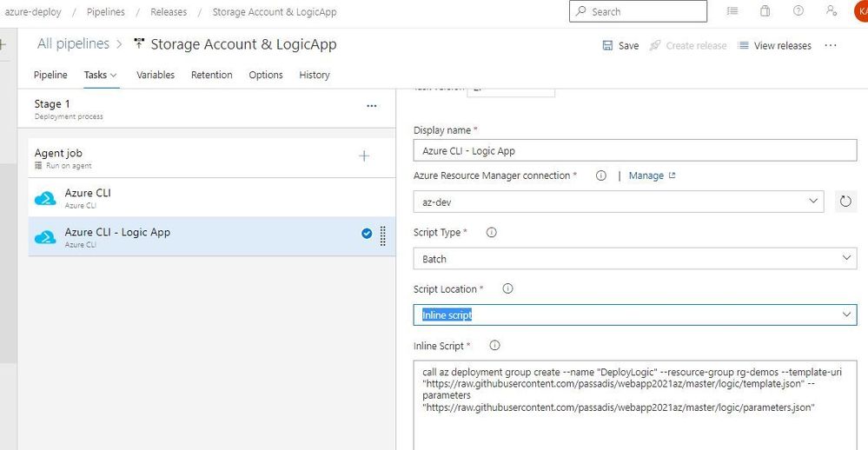The image size is (868, 450).
Task: Open Stage 1 ellipsis options menu
Action: (x=372, y=106)
